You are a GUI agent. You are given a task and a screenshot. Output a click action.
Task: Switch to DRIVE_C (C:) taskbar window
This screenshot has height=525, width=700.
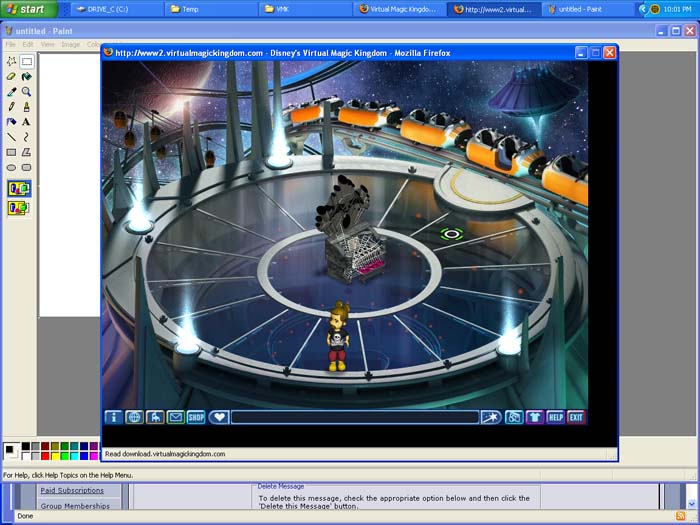(117, 9)
